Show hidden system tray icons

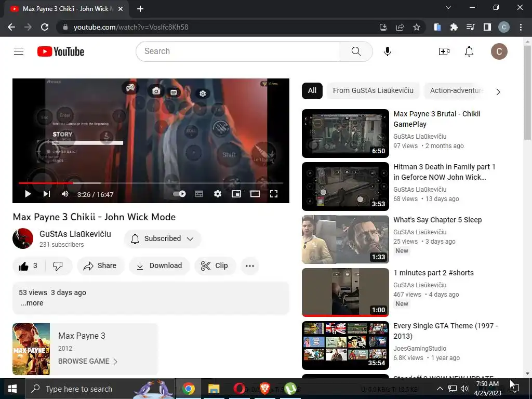(440, 389)
